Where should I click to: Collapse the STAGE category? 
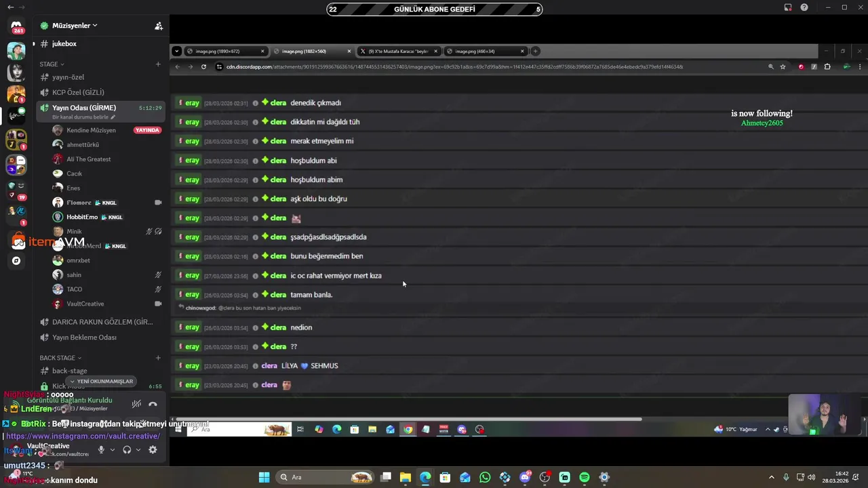[52, 64]
